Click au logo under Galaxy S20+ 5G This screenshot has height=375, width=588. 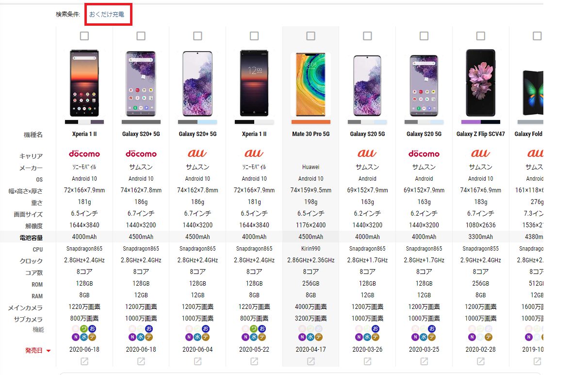click(x=197, y=153)
